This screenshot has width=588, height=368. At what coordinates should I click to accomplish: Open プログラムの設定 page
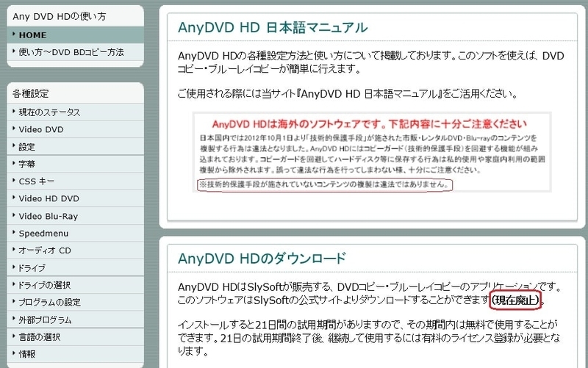coord(75,302)
